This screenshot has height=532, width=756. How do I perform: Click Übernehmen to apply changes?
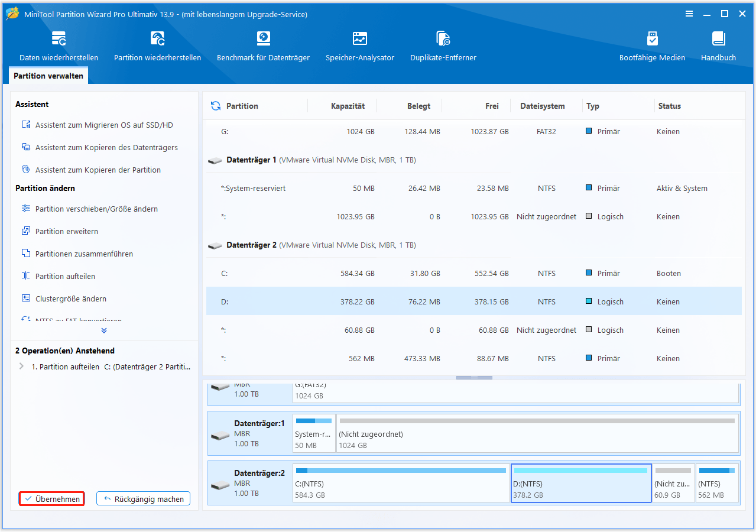pos(52,499)
